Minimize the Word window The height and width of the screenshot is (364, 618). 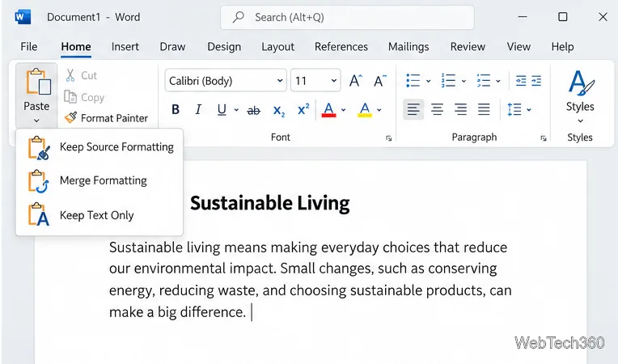click(x=523, y=17)
